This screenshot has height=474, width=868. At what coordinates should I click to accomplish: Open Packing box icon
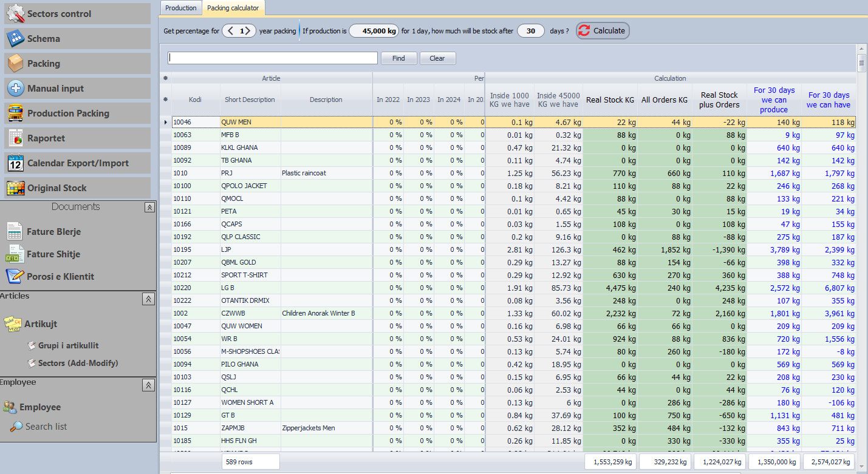point(16,63)
